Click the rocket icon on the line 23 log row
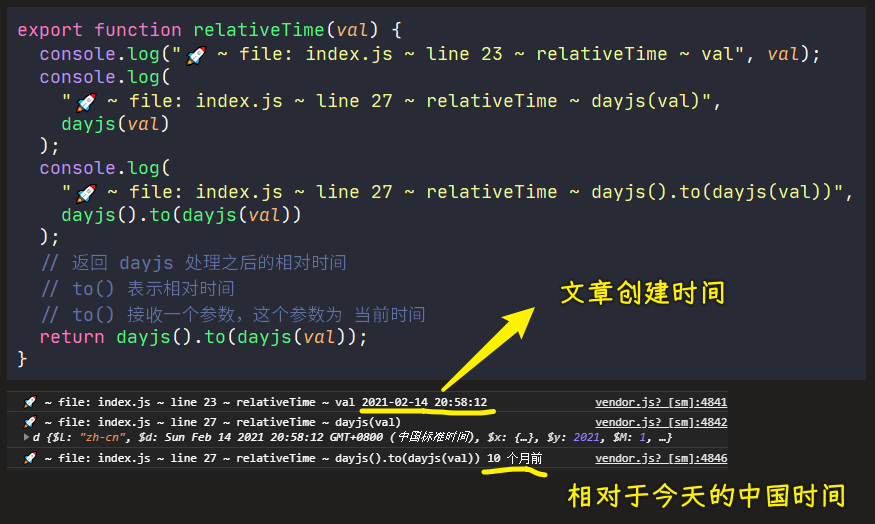This screenshot has height=524, width=875. point(30,402)
